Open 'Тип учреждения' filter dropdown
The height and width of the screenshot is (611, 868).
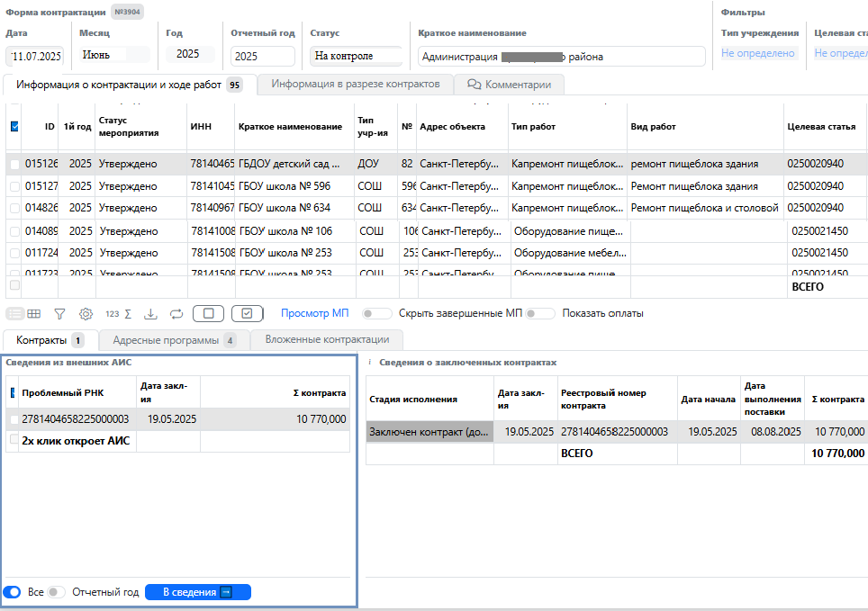758,53
